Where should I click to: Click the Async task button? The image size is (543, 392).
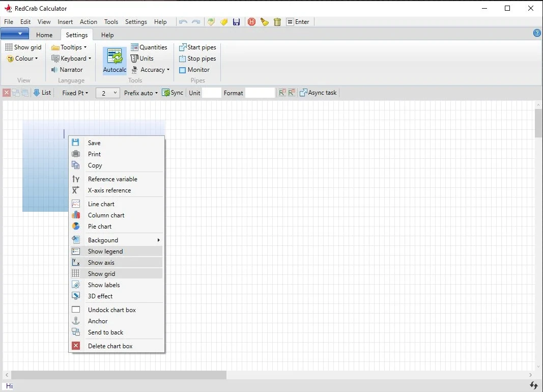tap(318, 93)
